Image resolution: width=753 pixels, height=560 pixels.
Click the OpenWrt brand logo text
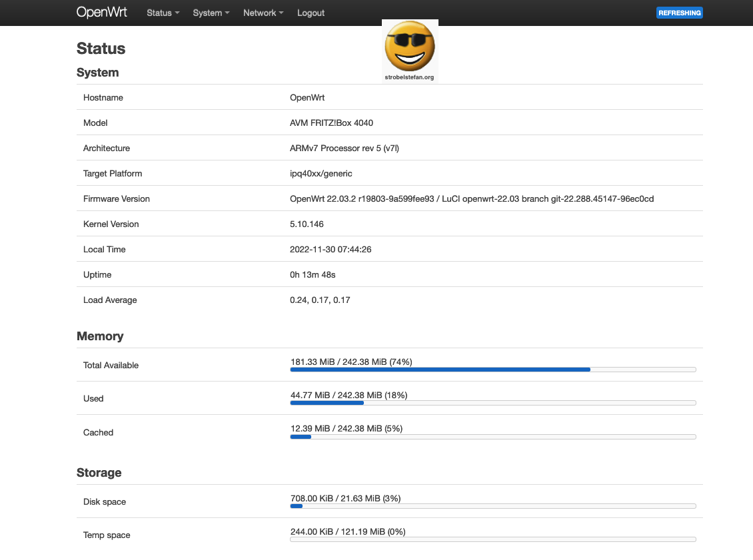point(101,13)
